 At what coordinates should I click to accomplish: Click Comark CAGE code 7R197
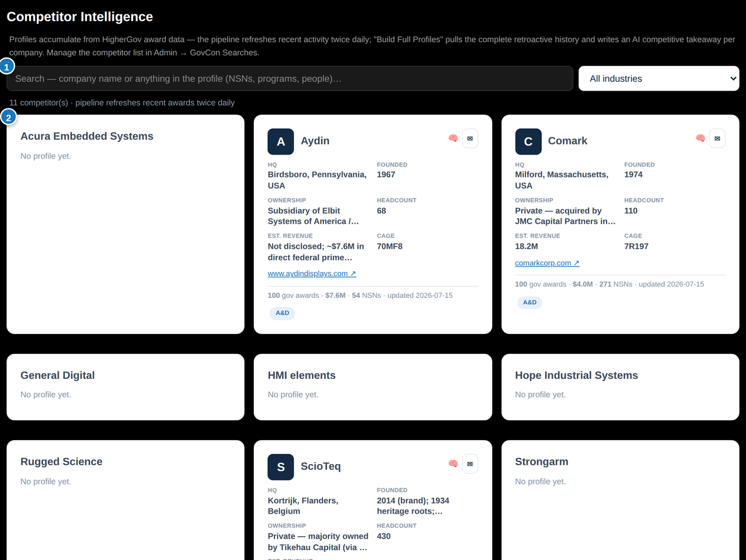pyautogui.click(x=636, y=246)
